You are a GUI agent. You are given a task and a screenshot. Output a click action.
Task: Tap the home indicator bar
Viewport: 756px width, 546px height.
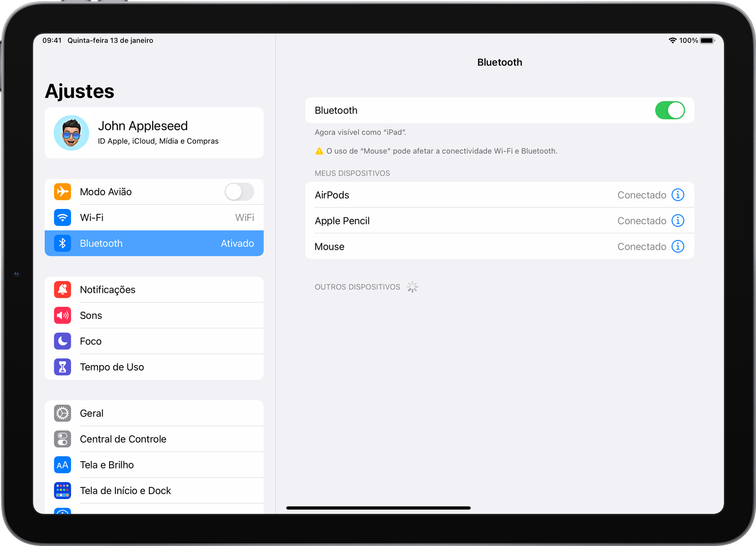pos(378,508)
